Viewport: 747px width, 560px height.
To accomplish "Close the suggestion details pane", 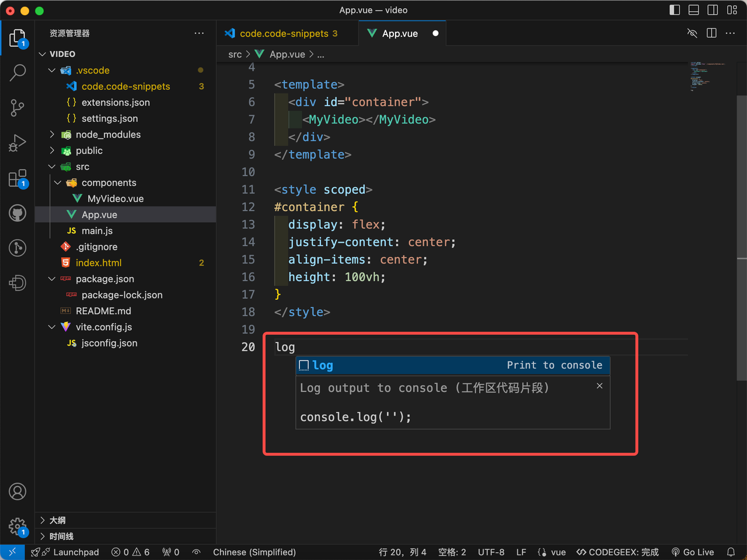I will (599, 386).
